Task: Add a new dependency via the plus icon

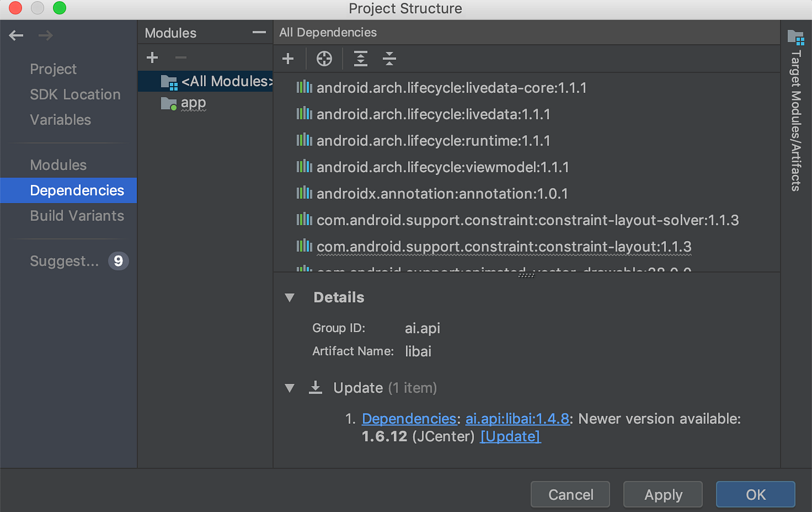Action: [288, 59]
